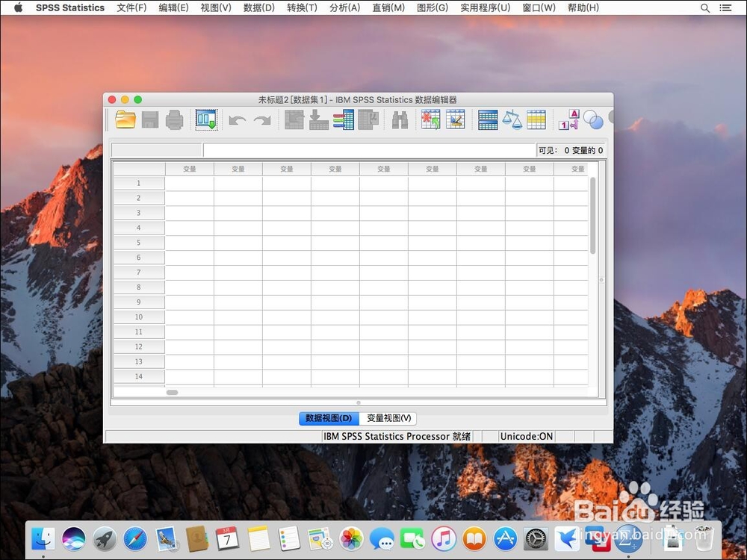The width and height of the screenshot is (747, 560).
Task: Open the 实用程序(U) menu
Action: 485,7
